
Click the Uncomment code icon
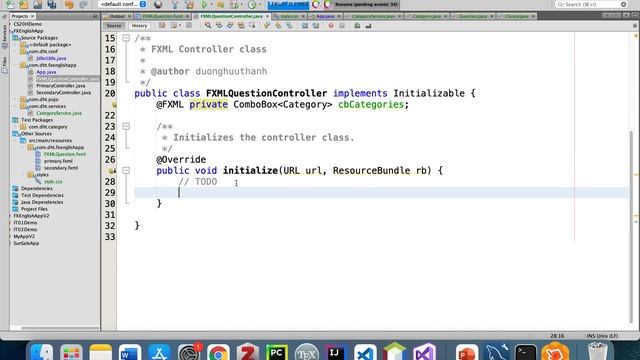point(368,26)
